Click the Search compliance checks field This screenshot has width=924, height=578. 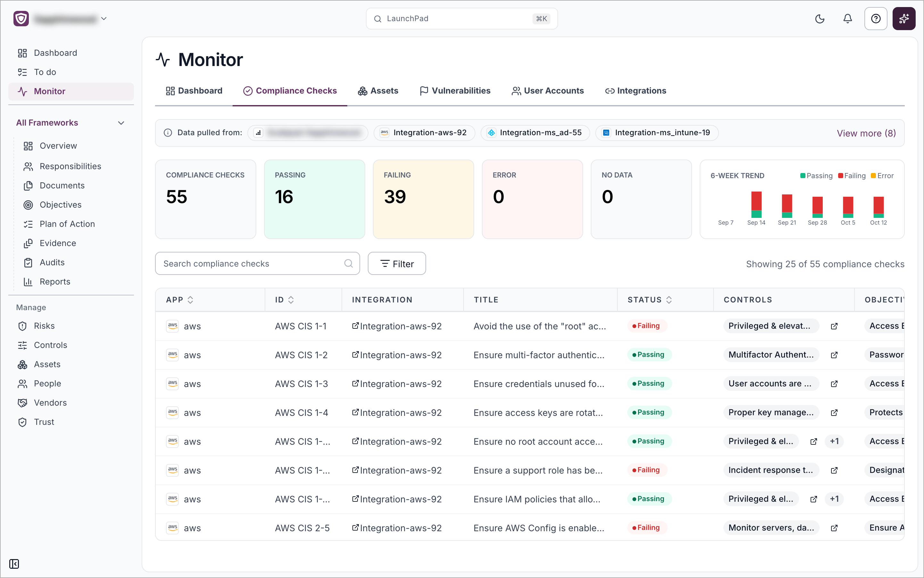257,263
